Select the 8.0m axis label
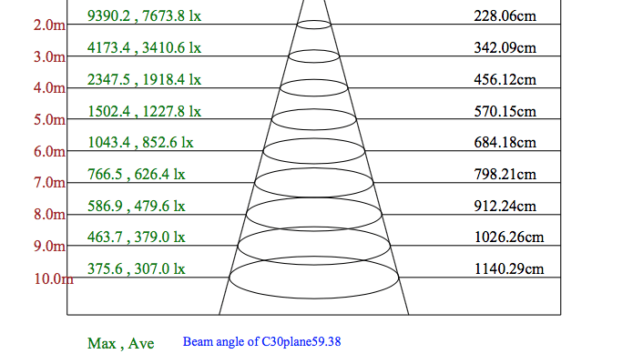The height and width of the screenshot is (364, 643). tap(49, 215)
